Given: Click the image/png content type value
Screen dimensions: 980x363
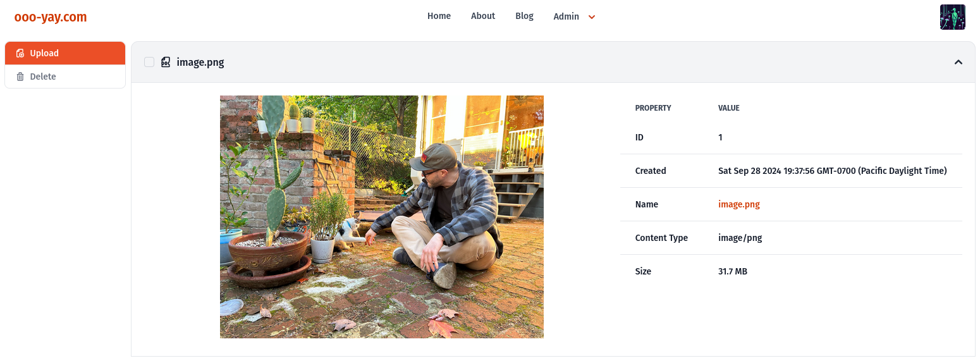Looking at the screenshot, I should tap(740, 238).
